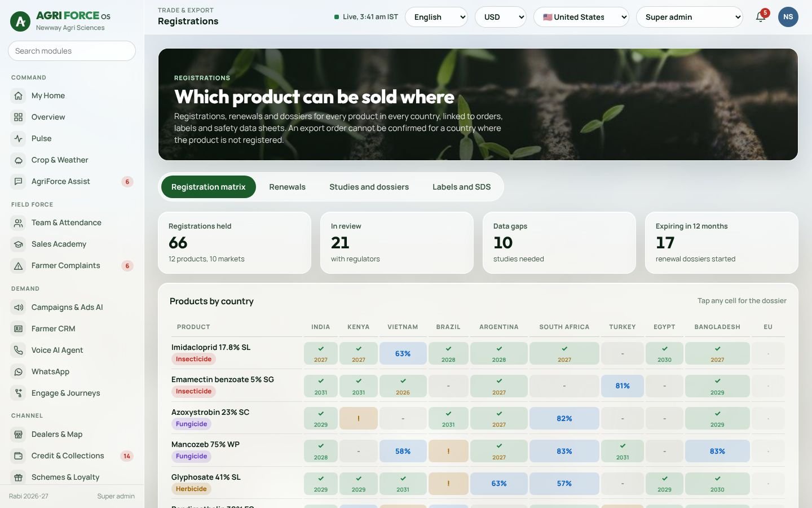Click the Campaigns & Ads megaphone icon
This screenshot has width=812, height=508.
pyautogui.click(x=19, y=308)
